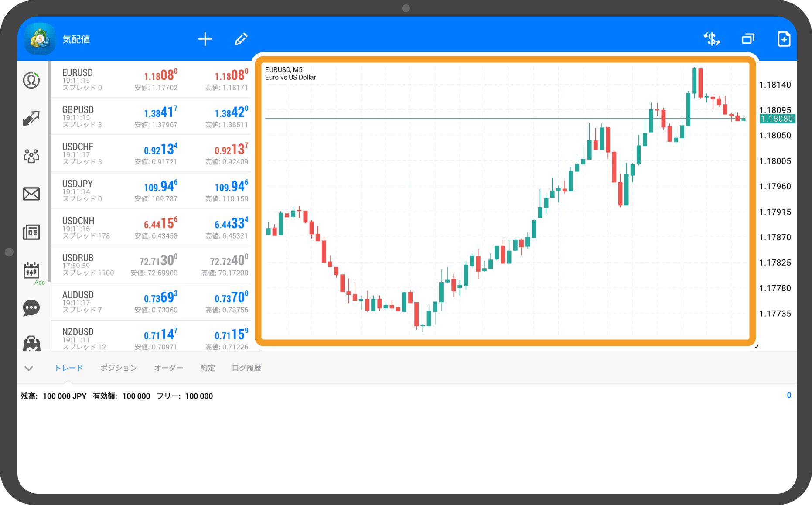
Task: Select the USDJPY row in quotes list
Action: point(151,191)
